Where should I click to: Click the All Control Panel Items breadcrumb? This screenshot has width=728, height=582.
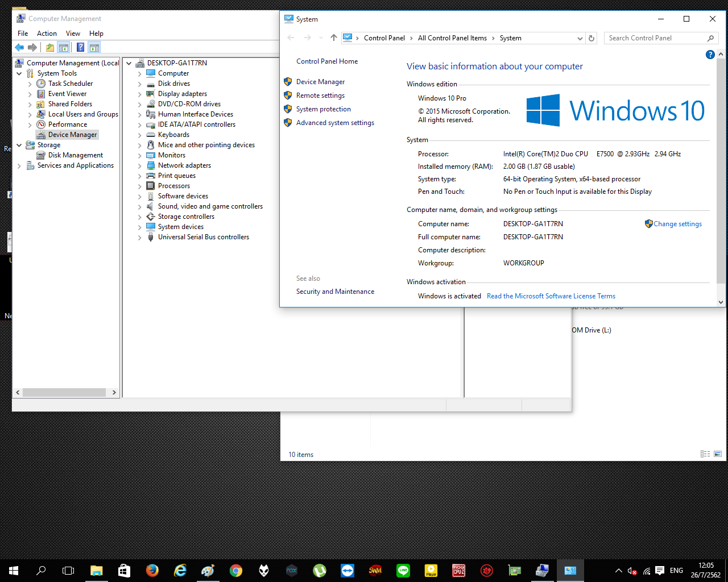452,38
